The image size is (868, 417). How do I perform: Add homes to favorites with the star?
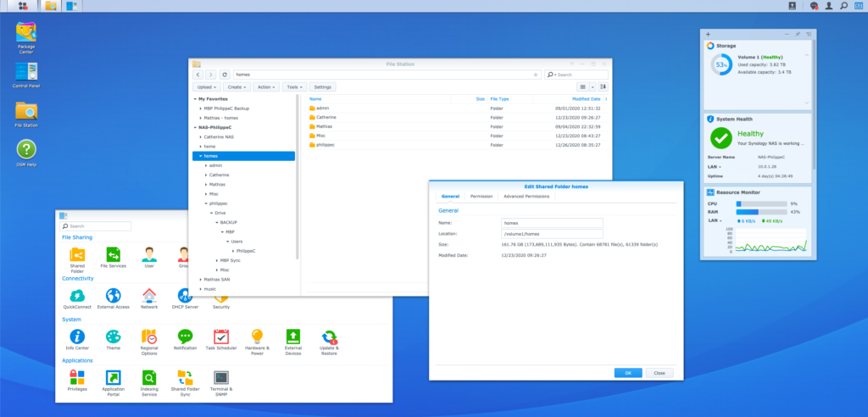[x=536, y=75]
